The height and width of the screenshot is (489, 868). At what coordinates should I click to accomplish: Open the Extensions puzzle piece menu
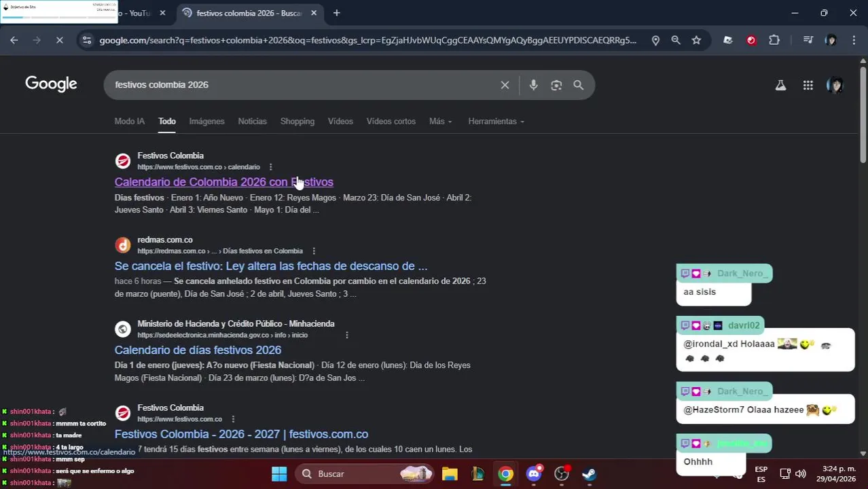(x=774, y=40)
